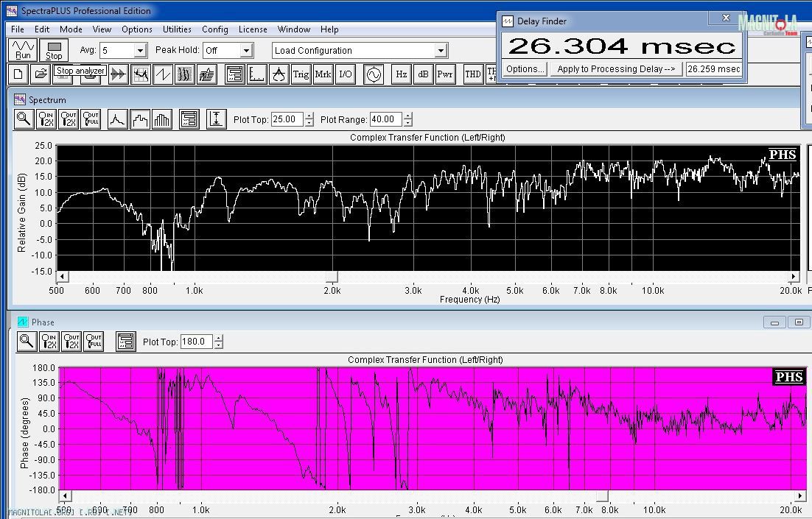Zoom in 2X in Spectrum window

point(46,119)
